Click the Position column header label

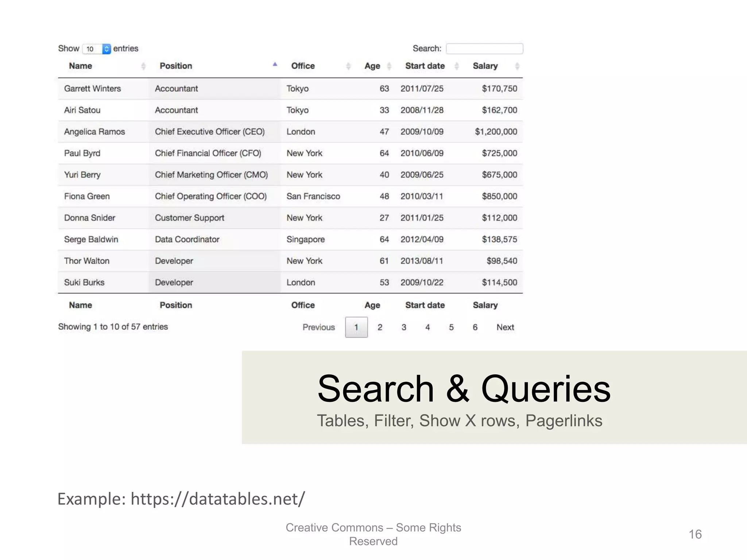coord(176,66)
